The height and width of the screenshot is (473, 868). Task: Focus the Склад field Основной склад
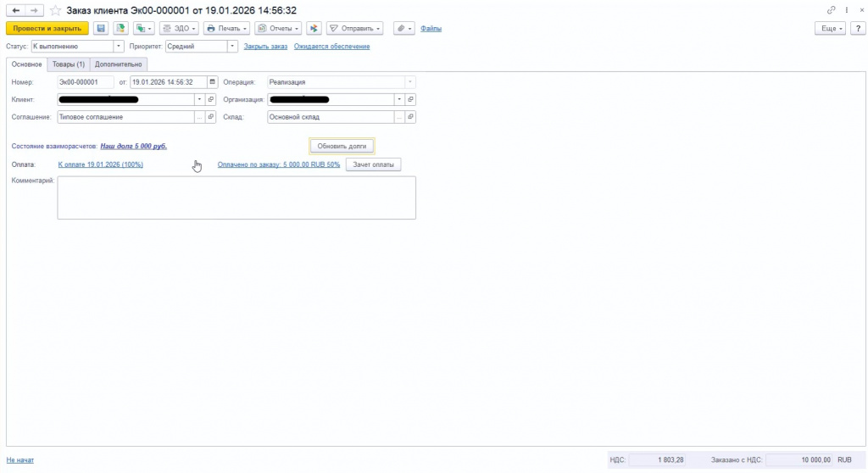331,117
